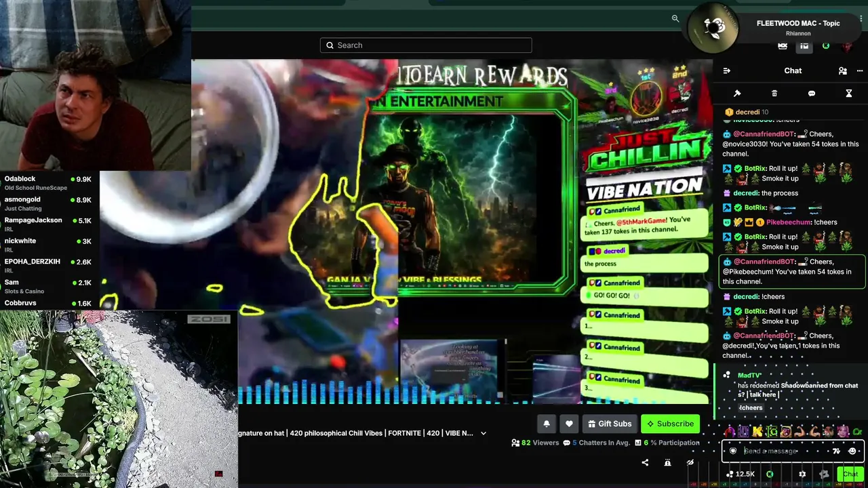Screen dimensions: 868x488
Task: Click the crown icon in top header
Action: point(783,46)
